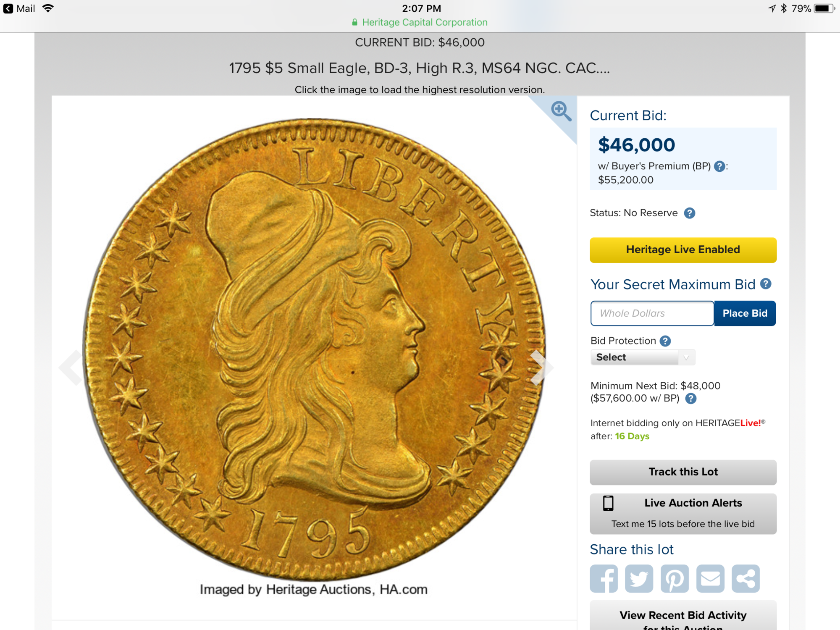
Task: Share lot on Pinterest
Action: [675, 578]
